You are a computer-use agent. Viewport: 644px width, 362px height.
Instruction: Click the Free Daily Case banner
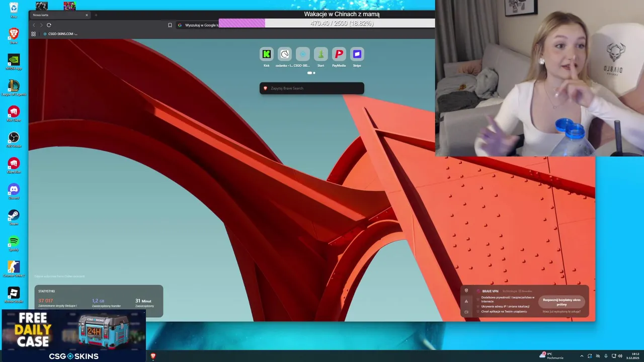point(73,335)
